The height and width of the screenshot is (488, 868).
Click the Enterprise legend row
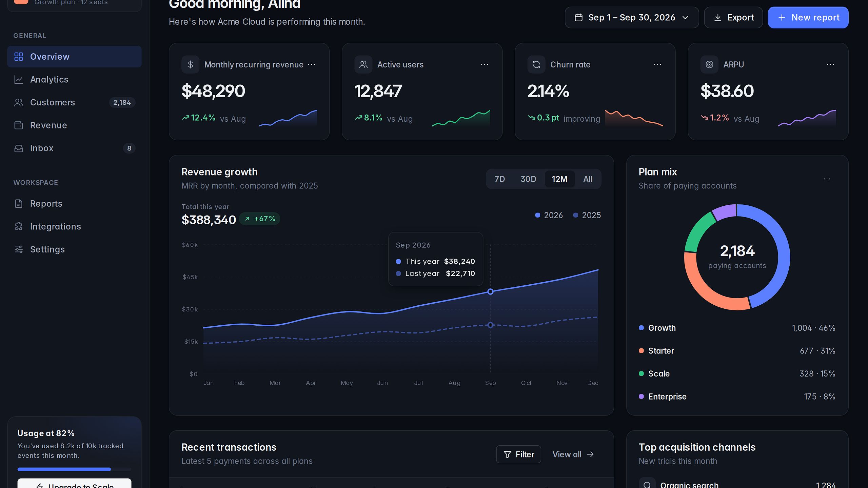tap(737, 396)
